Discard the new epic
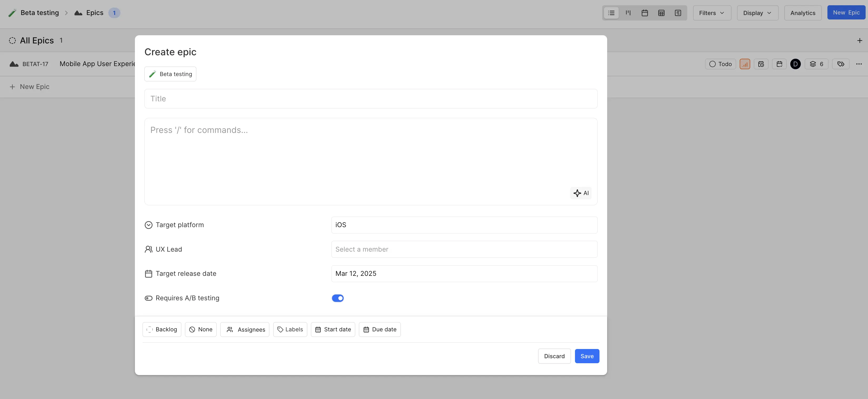The image size is (868, 399). (x=554, y=356)
